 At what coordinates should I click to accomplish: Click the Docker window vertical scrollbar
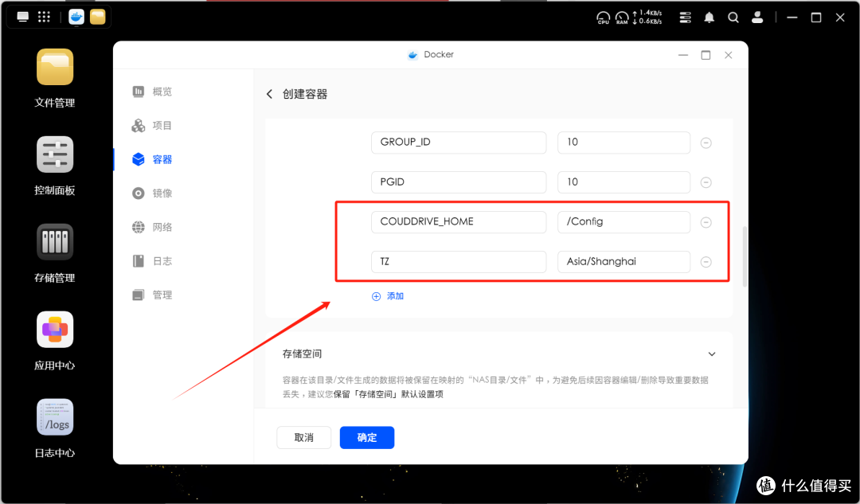point(745,256)
